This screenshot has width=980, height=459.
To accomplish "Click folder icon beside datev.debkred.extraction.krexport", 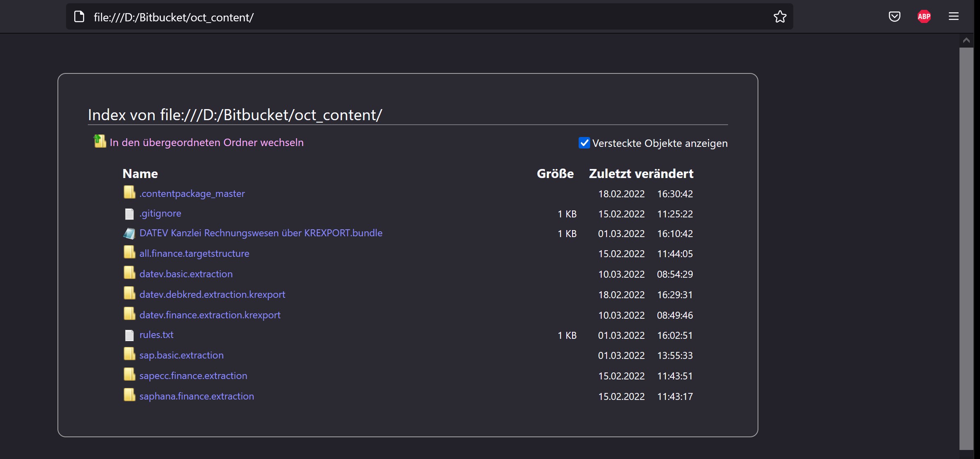I will (129, 293).
